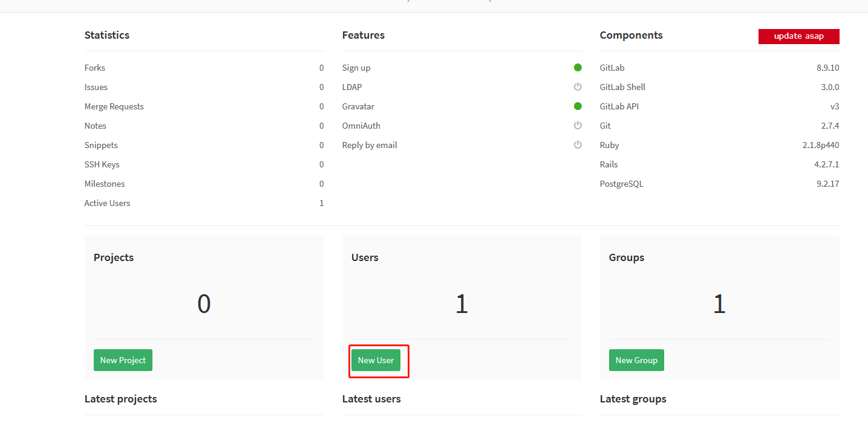Click the GitLab version 8.9.10

click(x=827, y=68)
